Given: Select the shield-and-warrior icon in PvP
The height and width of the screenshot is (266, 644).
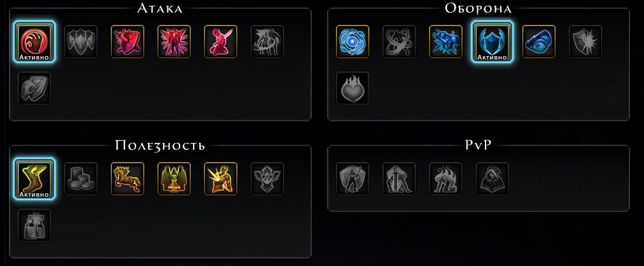Looking at the screenshot, I should tap(353, 179).
